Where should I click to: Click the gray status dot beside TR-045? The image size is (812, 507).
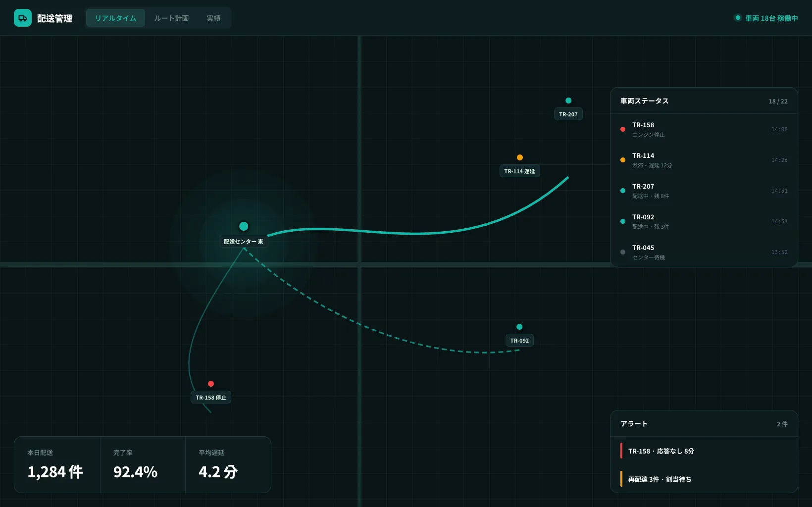click(x=623, y=252)
